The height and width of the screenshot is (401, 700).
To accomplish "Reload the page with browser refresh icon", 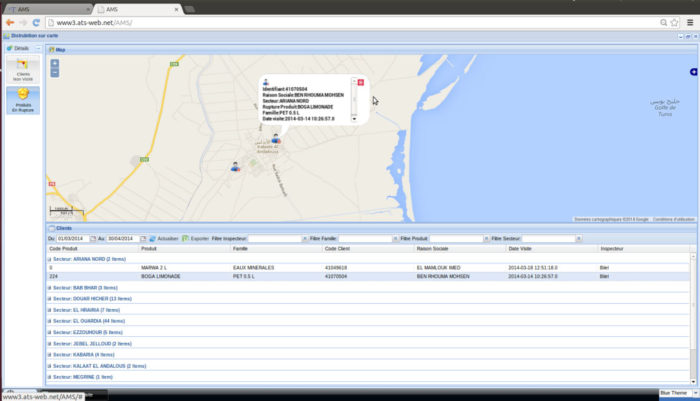I will 39,21.
